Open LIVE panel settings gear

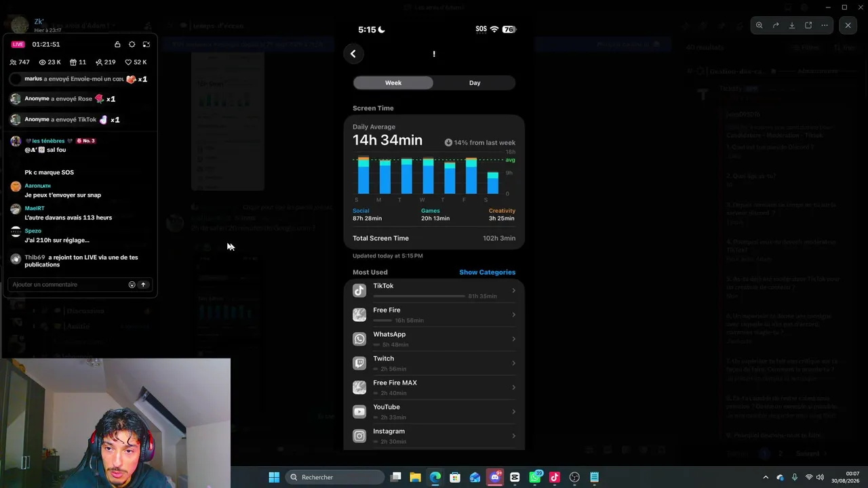click(x=132, y=45)
